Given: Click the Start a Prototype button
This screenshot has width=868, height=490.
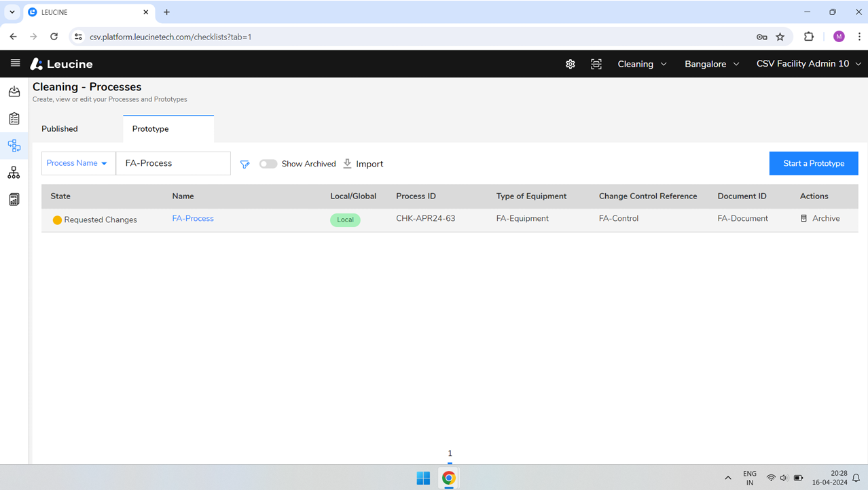Looking at the screenshot, I should pos(814,163).
